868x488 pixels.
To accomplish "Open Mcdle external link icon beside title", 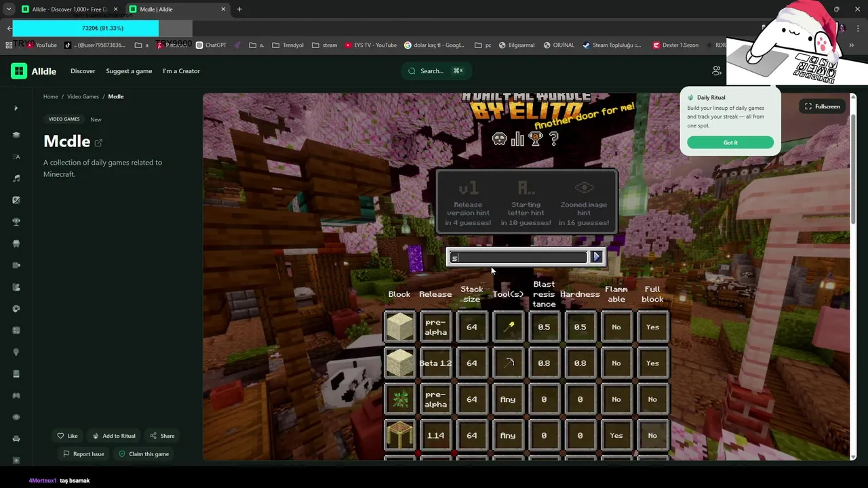I will tap(98, 142).
